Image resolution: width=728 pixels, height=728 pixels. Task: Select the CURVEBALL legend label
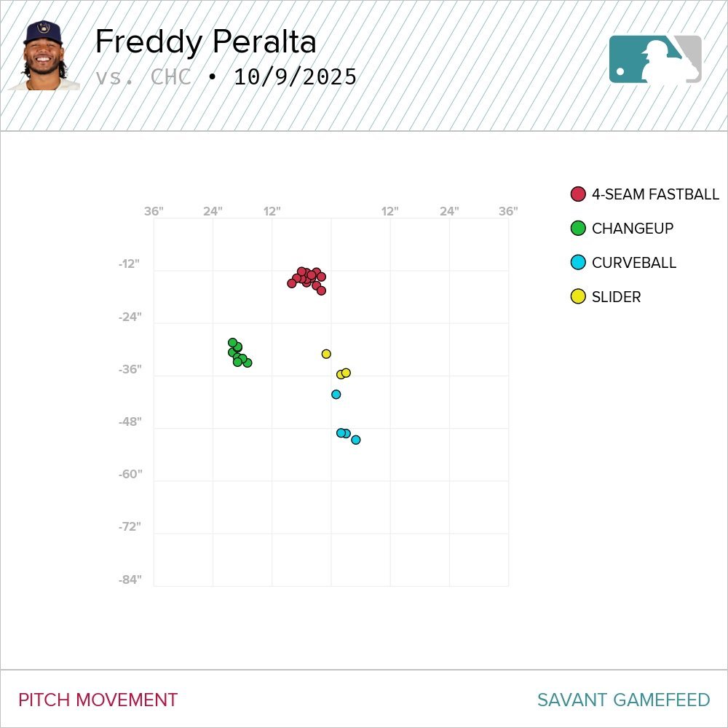[634, 263]
